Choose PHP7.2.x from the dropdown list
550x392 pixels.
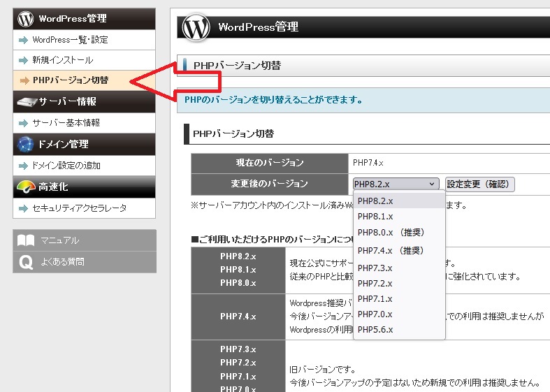(399, 283)
